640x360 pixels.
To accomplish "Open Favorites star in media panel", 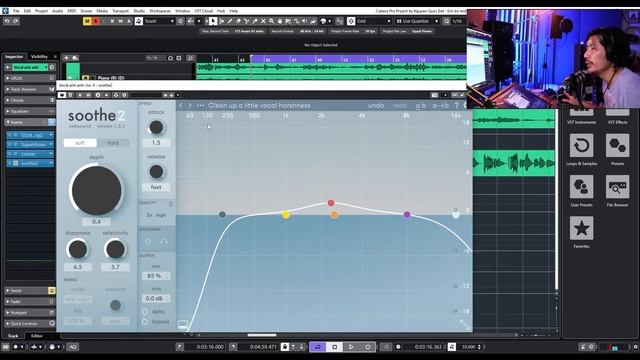I will (x=581, y=228).
